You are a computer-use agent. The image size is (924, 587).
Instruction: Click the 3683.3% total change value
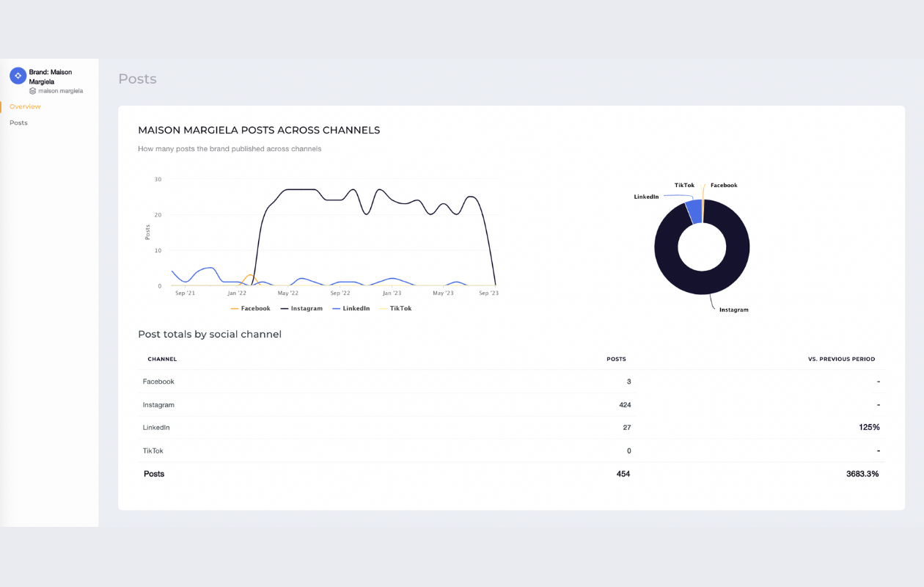[862, 474]
